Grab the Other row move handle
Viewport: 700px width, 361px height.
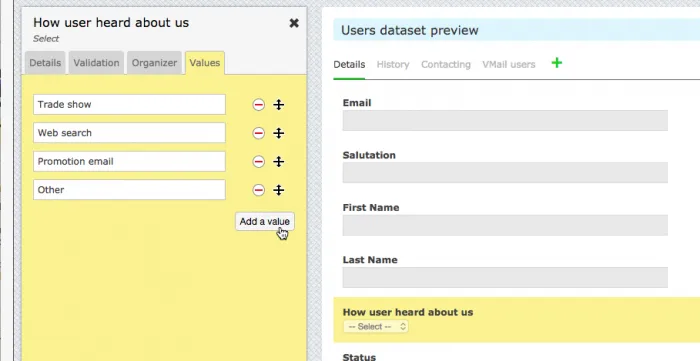point(279,190)
